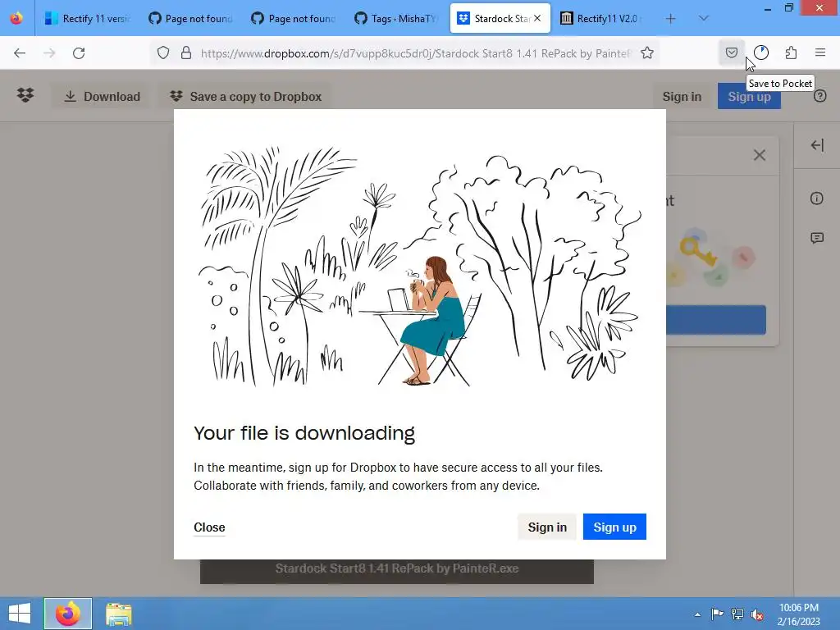Save the page to Pocket

[x=731, y=52]
